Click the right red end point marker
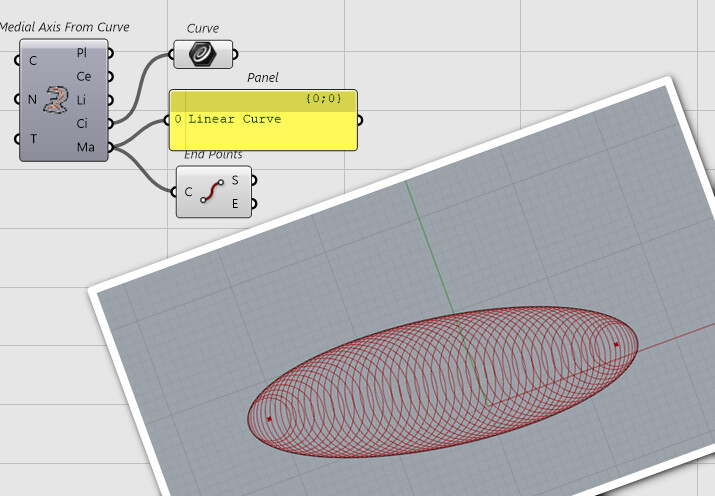This screenshot has height=496, width=715. point(617,345)
